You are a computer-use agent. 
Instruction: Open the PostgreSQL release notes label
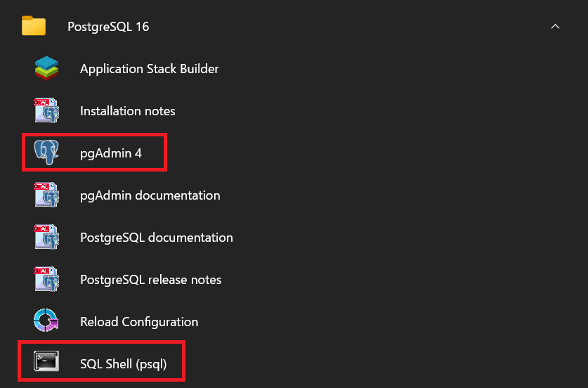pos(151,280)
